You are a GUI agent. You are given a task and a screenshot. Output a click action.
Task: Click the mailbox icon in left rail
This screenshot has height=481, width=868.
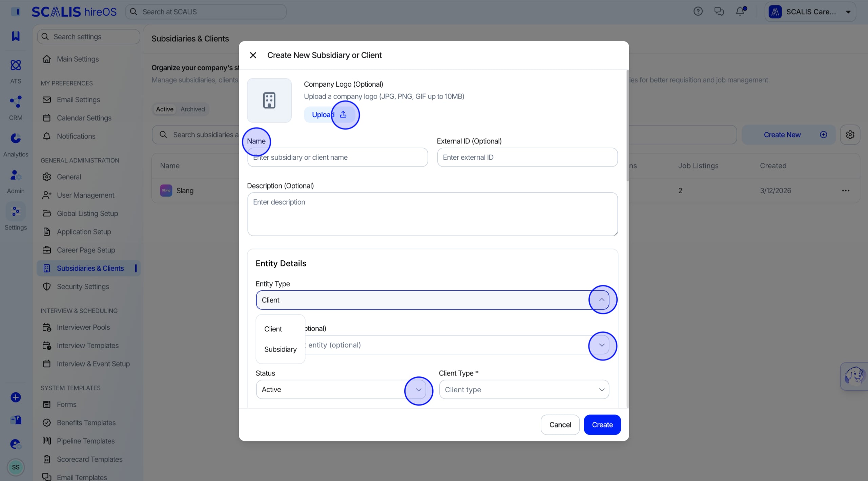[16, 420]
